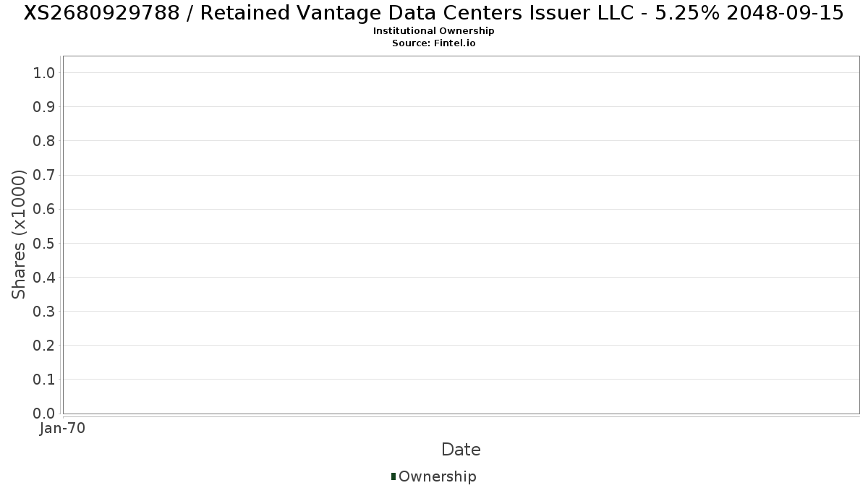This screenshot has width=868, height=488.
Task: Select the Date x-axis title
Action: click(x=461, y=450)
